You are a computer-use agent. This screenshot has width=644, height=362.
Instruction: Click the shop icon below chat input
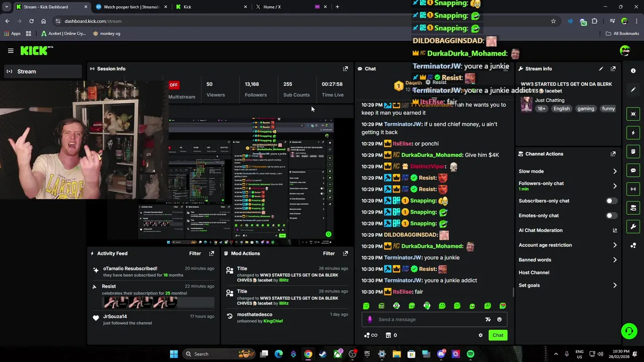tap(388, 335)
